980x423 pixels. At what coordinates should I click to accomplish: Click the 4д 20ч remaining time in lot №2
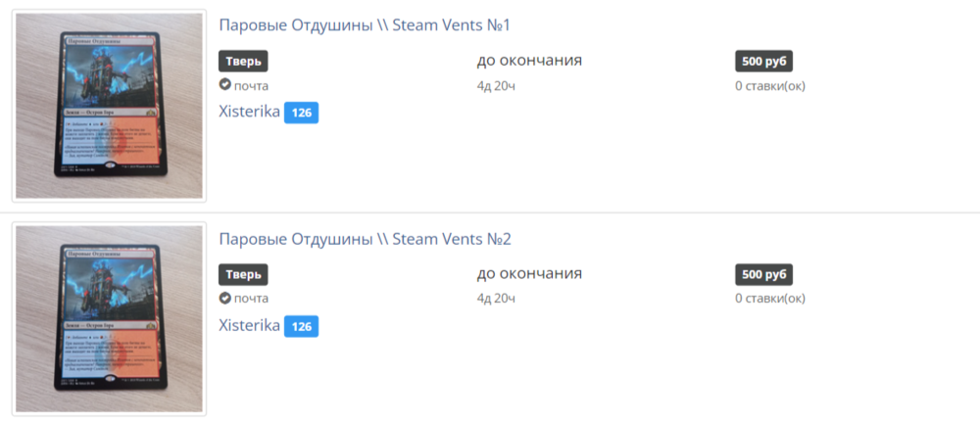point(496,299)
